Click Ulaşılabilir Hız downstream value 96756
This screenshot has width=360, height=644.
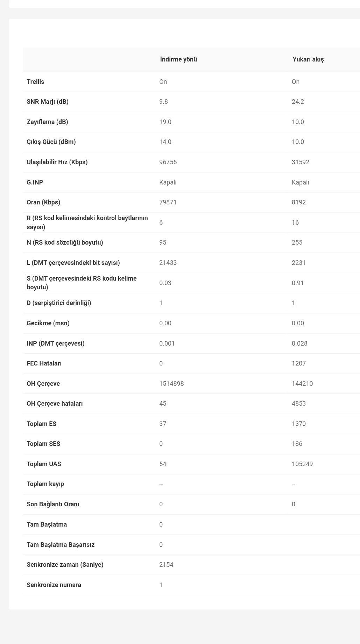168,162
